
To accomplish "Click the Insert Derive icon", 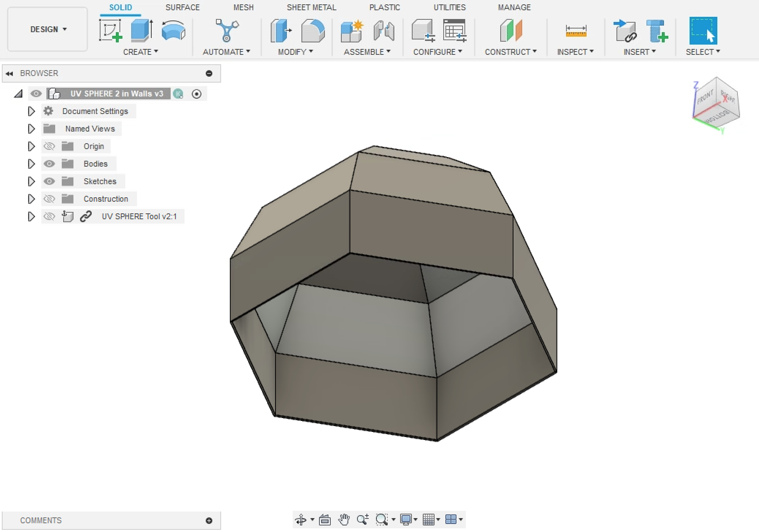I will 625,31.
